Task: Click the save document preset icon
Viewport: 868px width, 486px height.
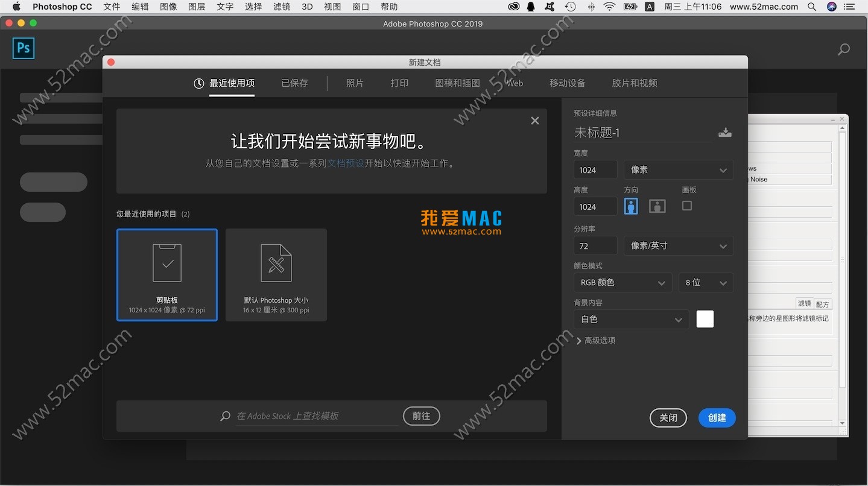Action: coord(725,132)
